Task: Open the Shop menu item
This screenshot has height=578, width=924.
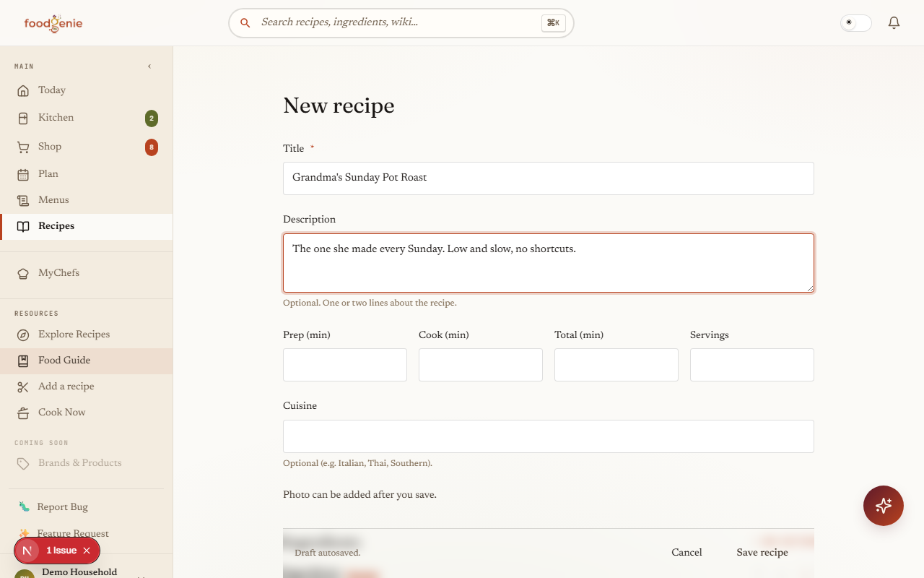Action: (87, 147)
